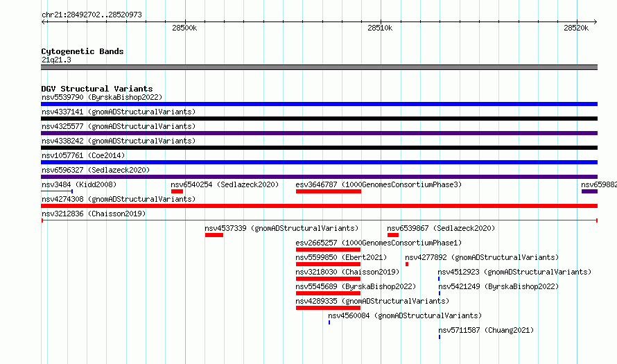Select red bar under nsv5545689
Screen dimensions: 617x364
click(x=328, y=293)
